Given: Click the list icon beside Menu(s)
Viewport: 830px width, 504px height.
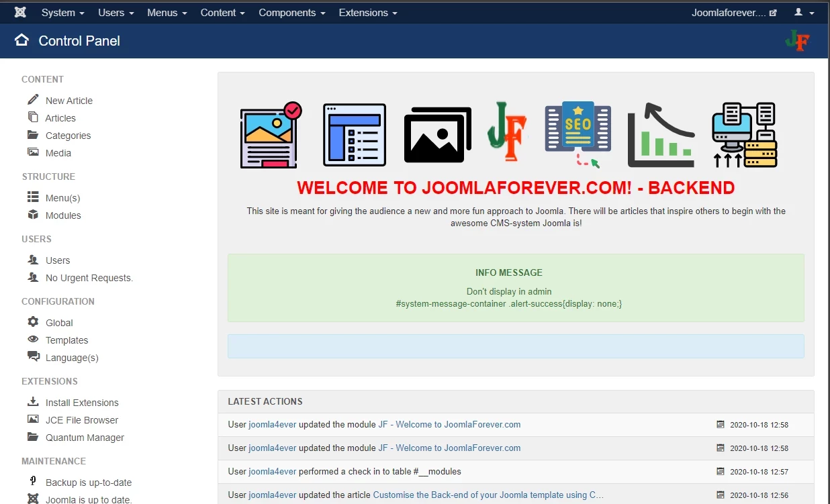Looking at the screenshot, I should [x=33, y=197].
